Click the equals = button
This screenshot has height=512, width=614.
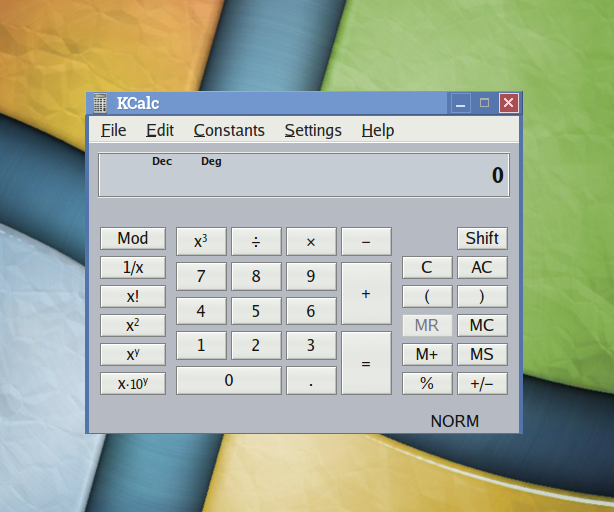coord(366,363)
